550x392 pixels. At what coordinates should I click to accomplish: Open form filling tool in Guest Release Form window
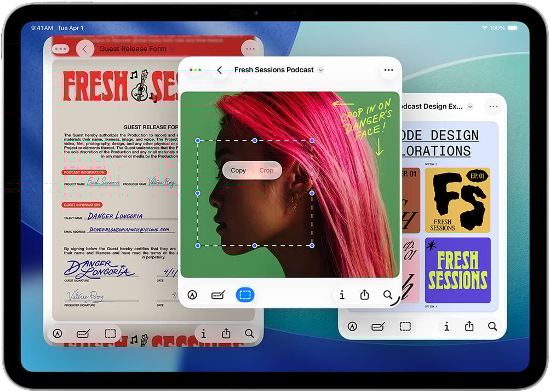pyautogui.click(x=83, y=333)
